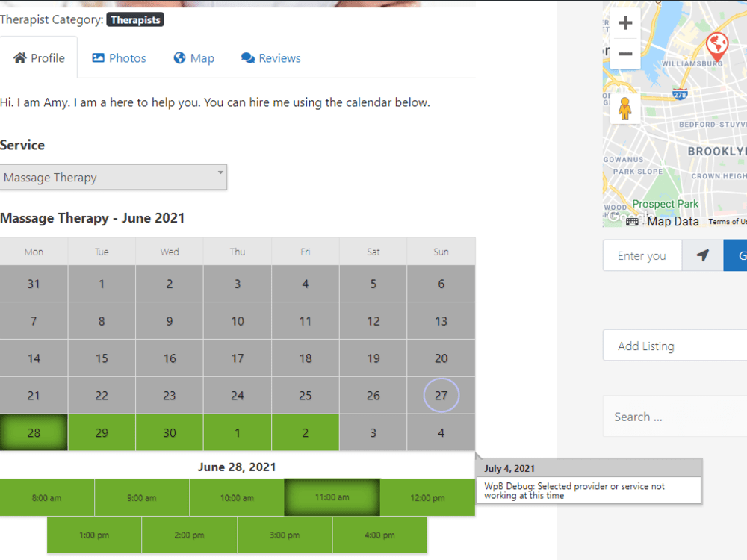Choose the 1:00 pm time slot
The width and height of the screenshot is (747, 560).
pos(94,535)
